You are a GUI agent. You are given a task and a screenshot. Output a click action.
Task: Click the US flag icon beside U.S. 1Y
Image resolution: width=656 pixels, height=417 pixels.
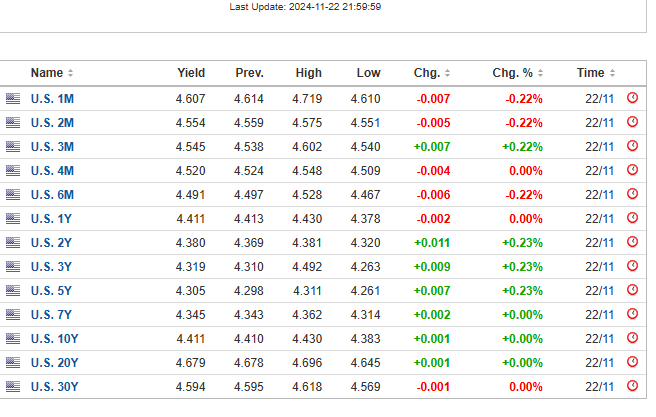coord(13,219)
